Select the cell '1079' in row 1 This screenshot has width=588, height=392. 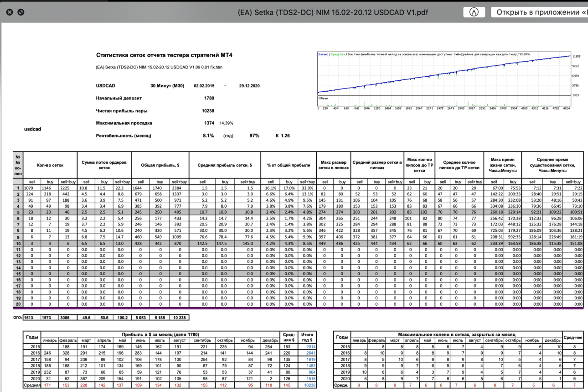[x=32, y=188]
